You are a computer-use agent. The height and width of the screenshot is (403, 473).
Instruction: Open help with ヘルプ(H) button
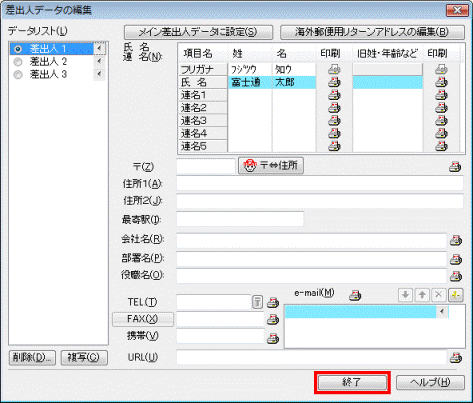(x=430, y=382)
